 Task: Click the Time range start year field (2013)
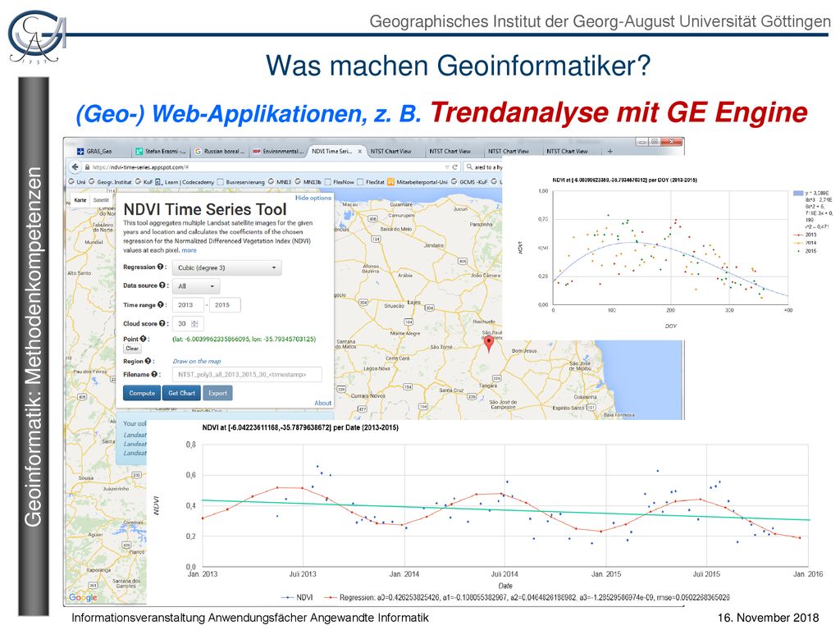pyautogui.click(x=188, y=305)
